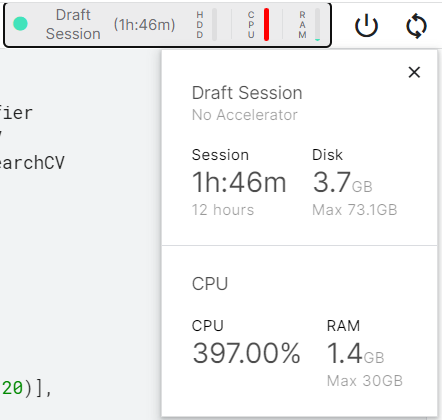Screen dimensions: 442x420
Task: Click the vertical HDD label in status bar
Action: coord(200,25)
